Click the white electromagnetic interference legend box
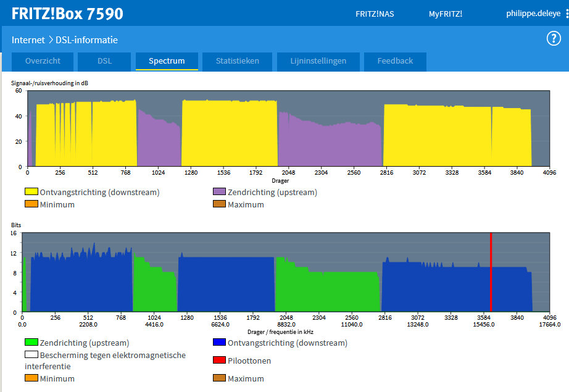Image resolution: width=569 pixels, height=392 pixels. point(31,355)
